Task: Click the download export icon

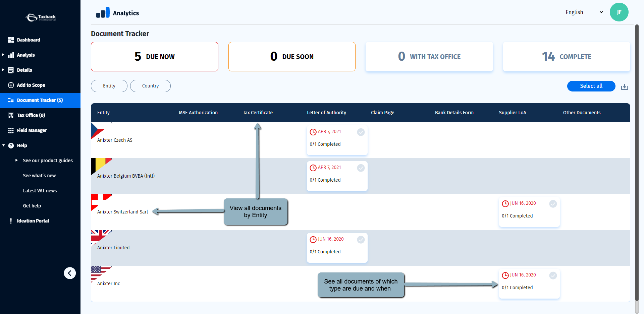Action: coord(624,87)
